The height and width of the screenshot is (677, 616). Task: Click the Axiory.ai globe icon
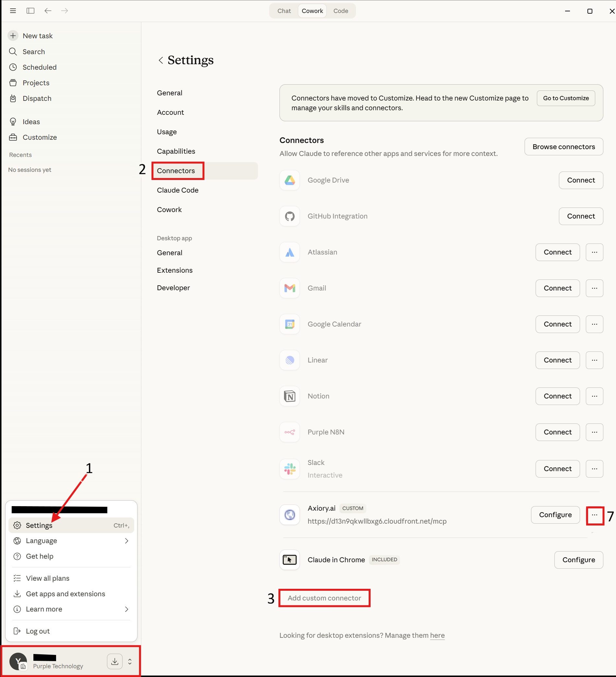coord(290,515)
